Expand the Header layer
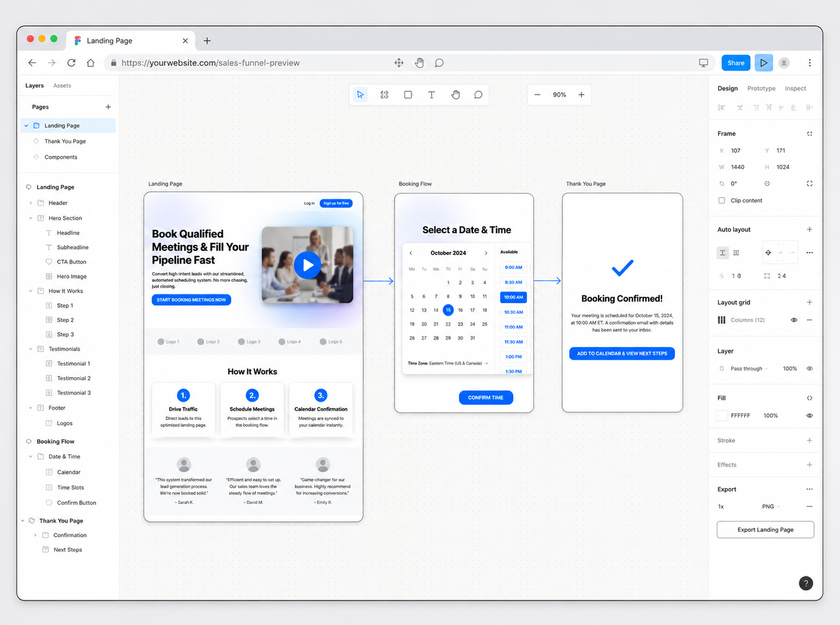The height and width of the screenshot is (625, 840). point(31,203)
